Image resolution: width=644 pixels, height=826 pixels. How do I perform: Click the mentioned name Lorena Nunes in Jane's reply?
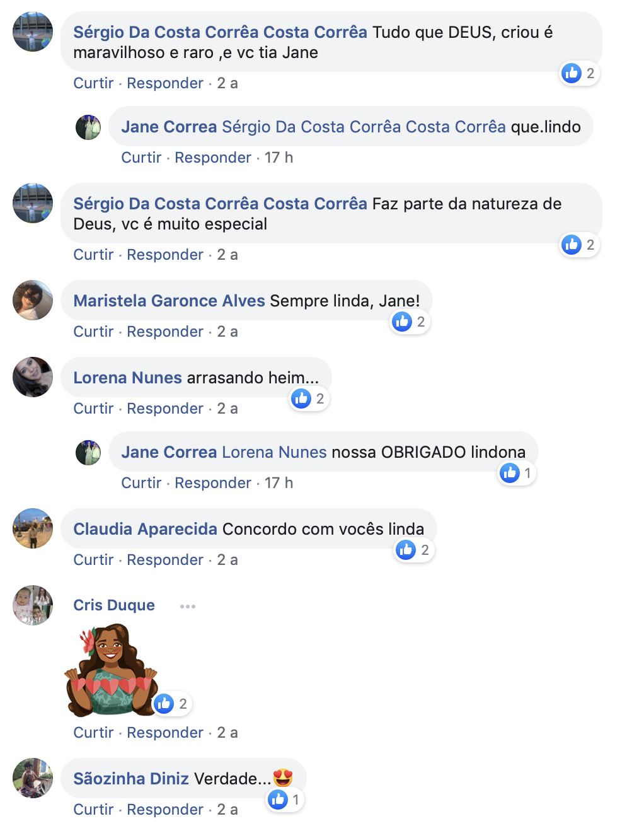[x=274, y=452]
